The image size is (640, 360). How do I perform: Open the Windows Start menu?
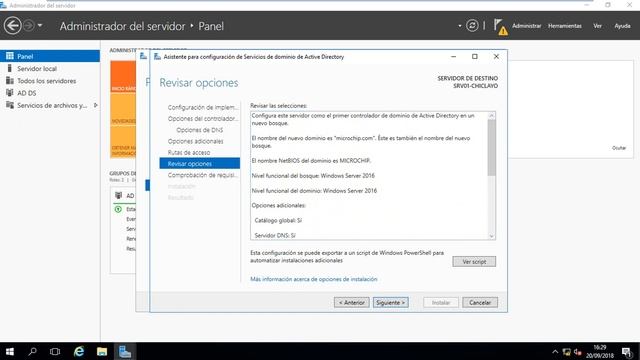point(10,351)
